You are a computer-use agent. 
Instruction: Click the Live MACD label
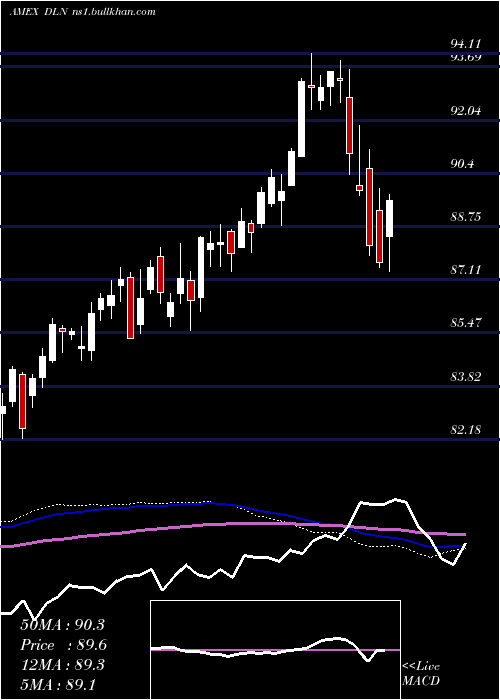pos(421,673)
